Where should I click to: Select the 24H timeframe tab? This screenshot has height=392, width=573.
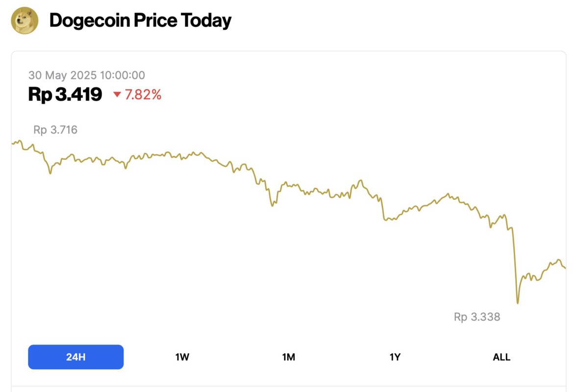75,357
